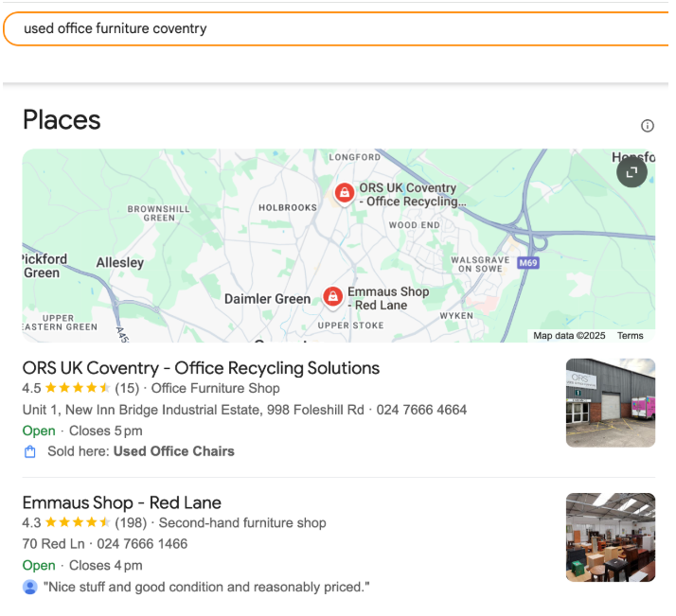Click the LONGFORD label on the map

(x=355, y=157)
